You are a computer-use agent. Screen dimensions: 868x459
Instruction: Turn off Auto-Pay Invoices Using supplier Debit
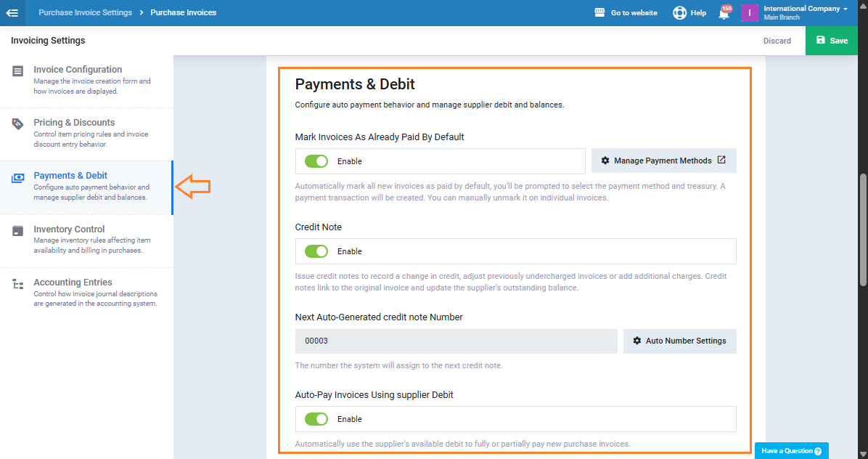click(316, 419)
